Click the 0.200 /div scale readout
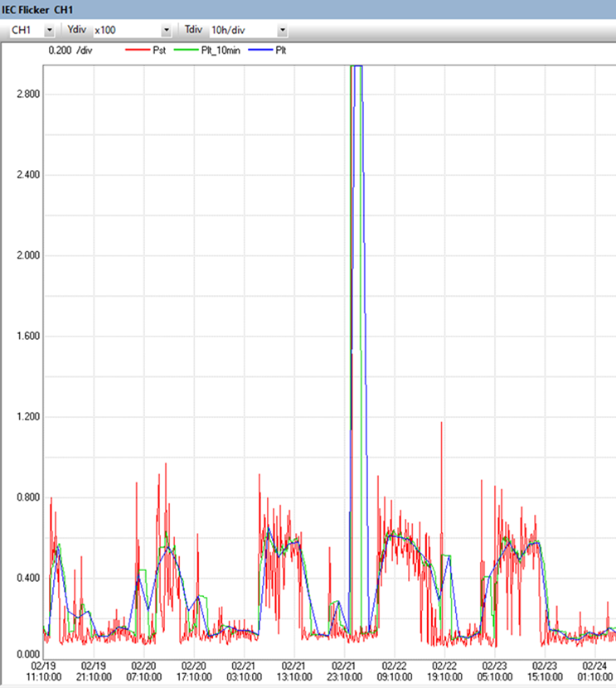 [x=70, y=51]
